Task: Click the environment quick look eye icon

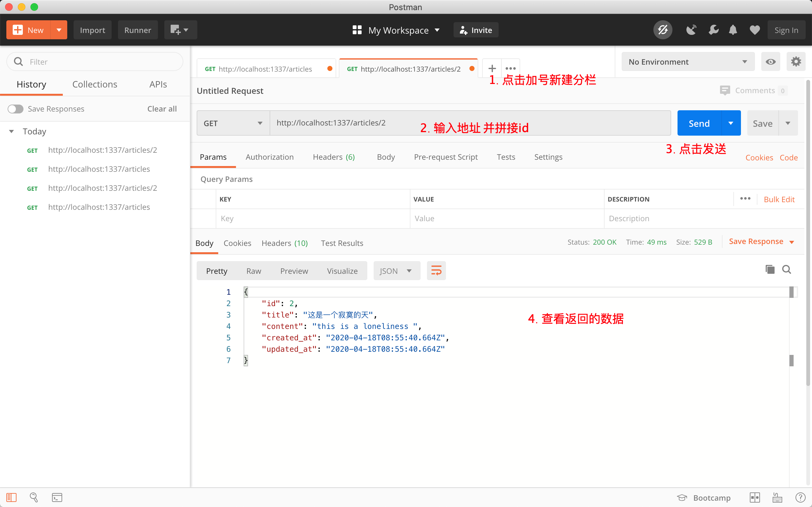Action: (770, 62)
